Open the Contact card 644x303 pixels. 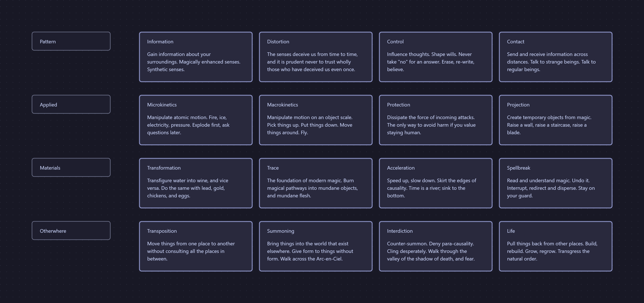[555, 57]
